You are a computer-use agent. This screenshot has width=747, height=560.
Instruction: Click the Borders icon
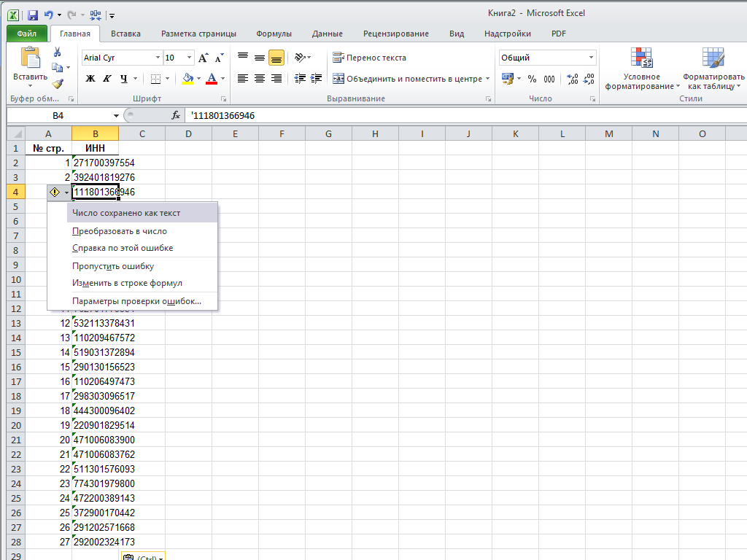pyautogui.click(x=155, y=79)
